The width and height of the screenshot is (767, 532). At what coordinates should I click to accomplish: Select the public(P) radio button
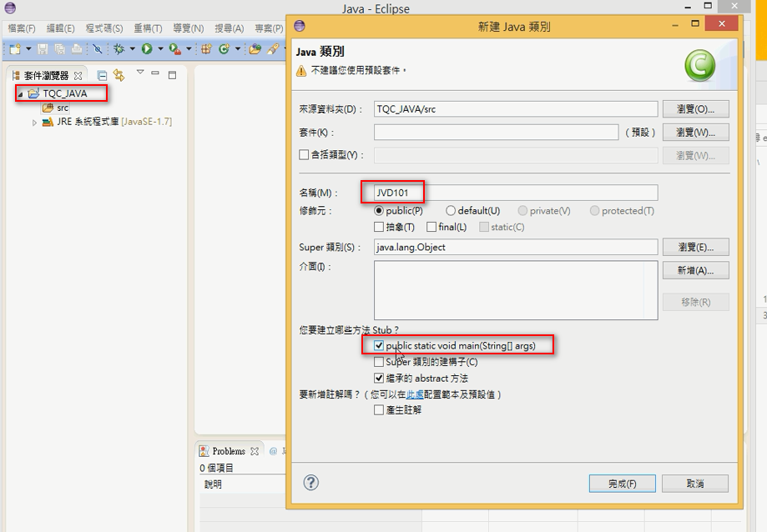[379, 211]
